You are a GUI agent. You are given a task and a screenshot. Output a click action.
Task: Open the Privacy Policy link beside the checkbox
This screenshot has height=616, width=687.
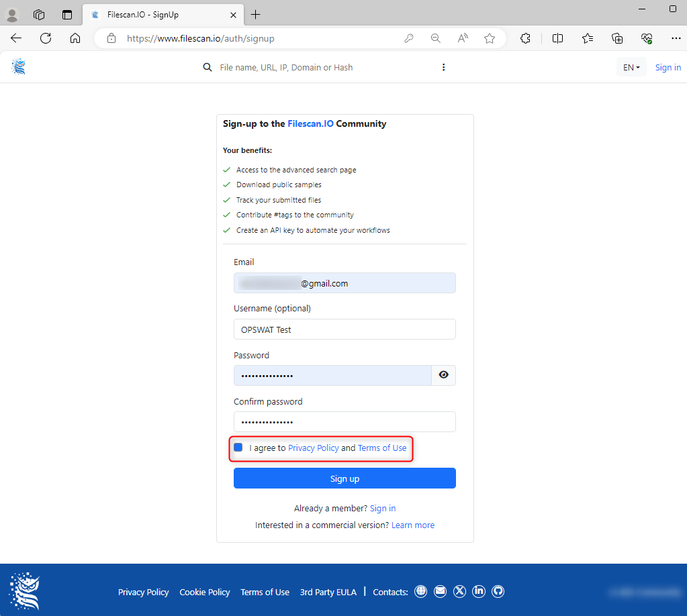(313, 448)
